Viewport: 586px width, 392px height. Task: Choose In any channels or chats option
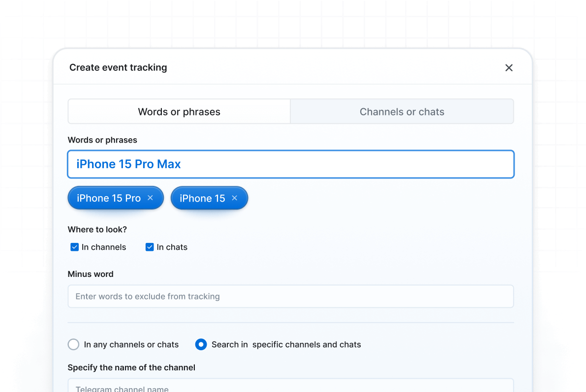74,344
